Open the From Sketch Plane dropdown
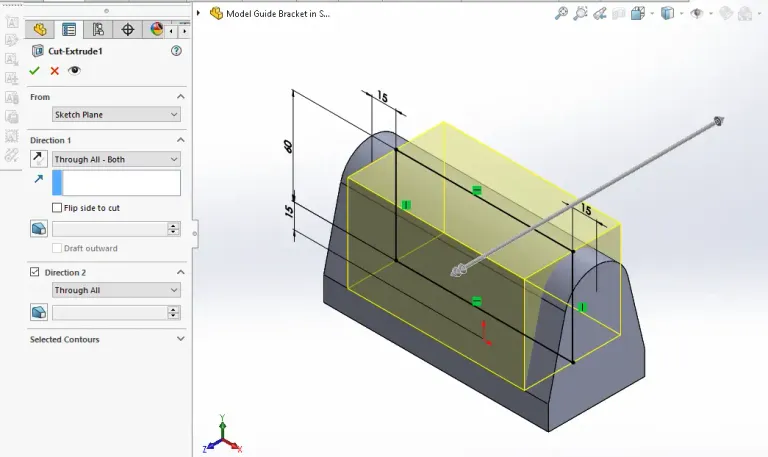768x457 pixels. pyautogui.click(x=116, y=115)
